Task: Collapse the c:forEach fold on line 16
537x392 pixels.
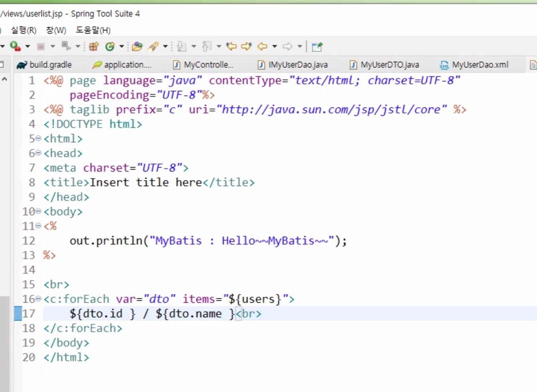Action: pos(38,299)
